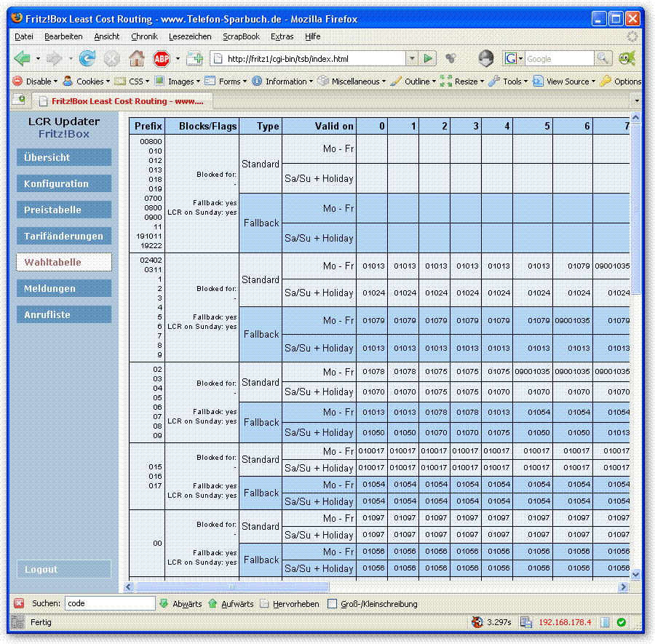Expand the URL history dropdown arrow

pyautogui.click(x=412, y=58)
